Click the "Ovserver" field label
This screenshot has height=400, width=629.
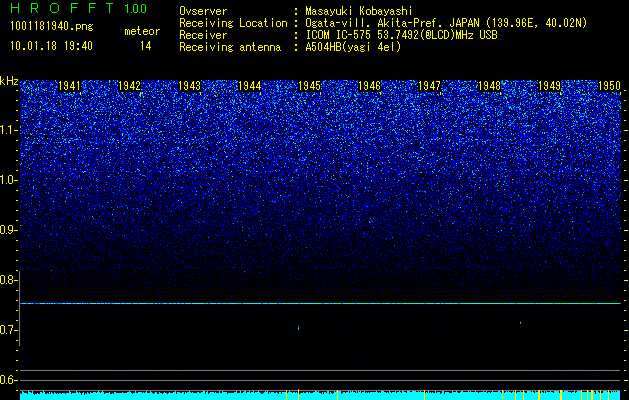pyautogui.click(x=203, y=11)
